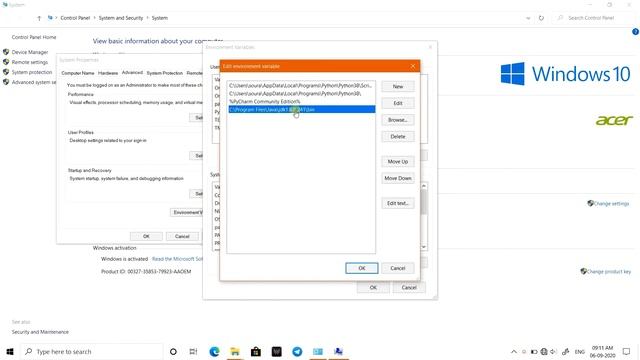Screen dimensions: 640x360
Task: Click New in Edit environment variable dialog
Action: coord(398,87)
